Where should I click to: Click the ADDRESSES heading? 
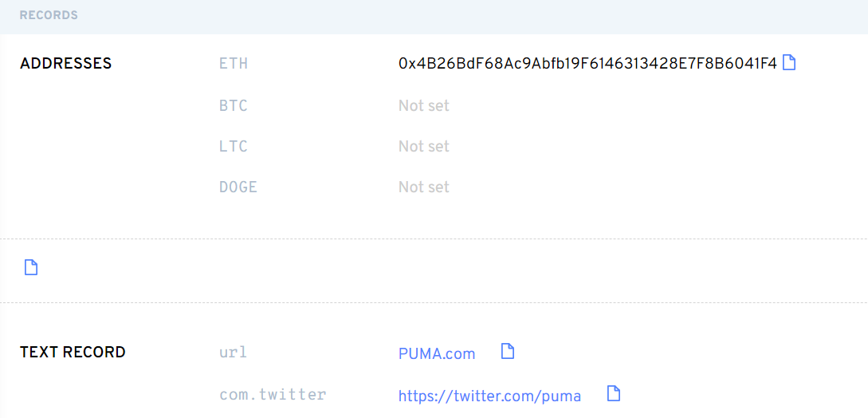tap(65, 64)
